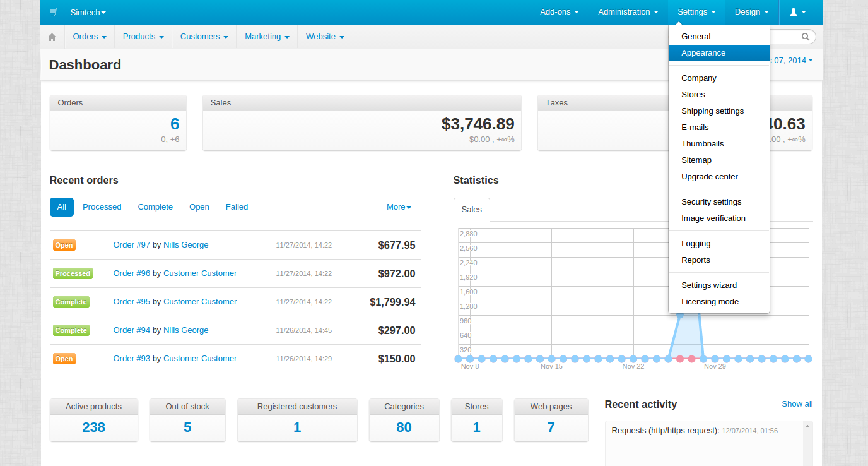Switch to the Sales statistics tab
Screen dimensions: 868x466
click(x=471, y=210)
